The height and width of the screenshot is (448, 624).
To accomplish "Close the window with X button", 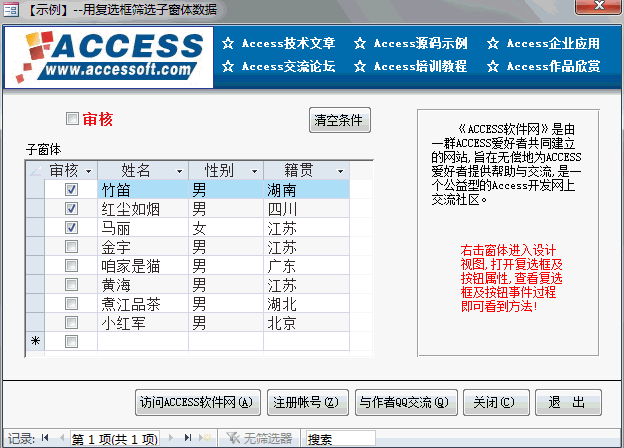I will click(x=599, y=6).
